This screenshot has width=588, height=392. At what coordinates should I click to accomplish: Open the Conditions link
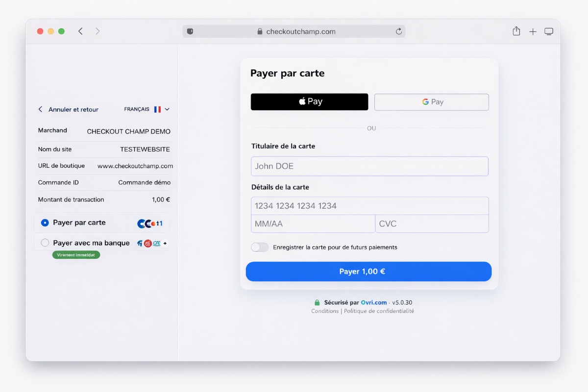click(x=325, y=311)
